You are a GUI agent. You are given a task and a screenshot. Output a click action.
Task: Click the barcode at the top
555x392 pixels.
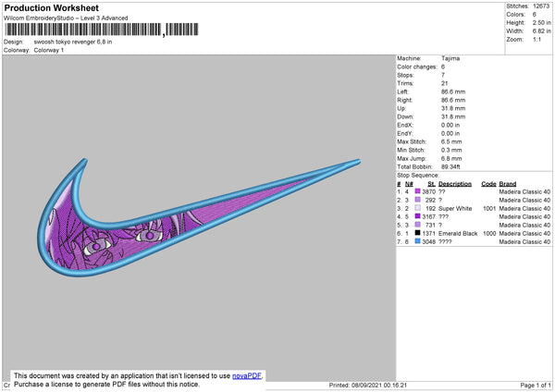[x=101, y=30]
